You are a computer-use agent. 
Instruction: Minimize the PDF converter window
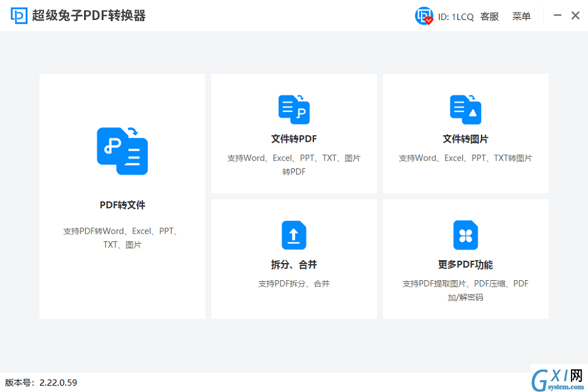(557, 15)
